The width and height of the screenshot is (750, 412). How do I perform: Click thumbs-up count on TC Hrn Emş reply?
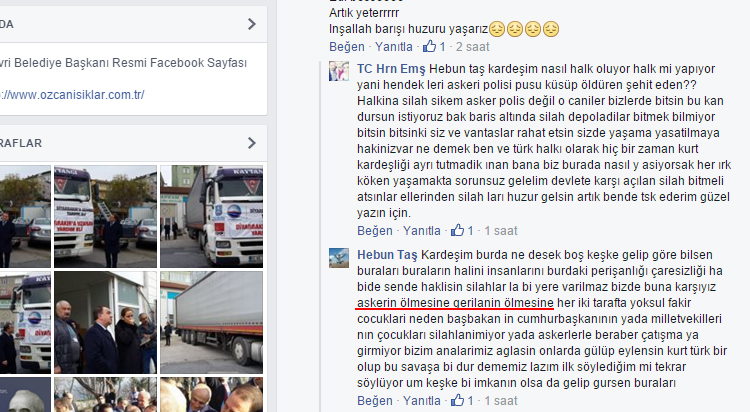click(470, 231)
